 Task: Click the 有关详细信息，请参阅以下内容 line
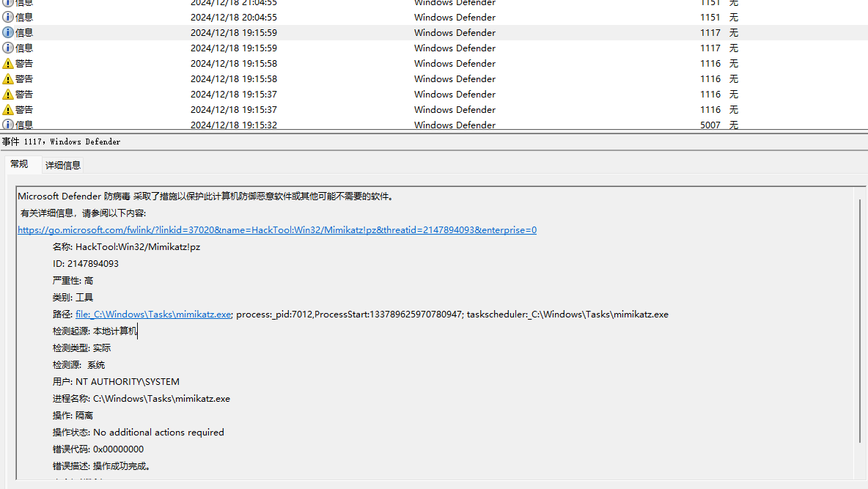coord(83,213)
